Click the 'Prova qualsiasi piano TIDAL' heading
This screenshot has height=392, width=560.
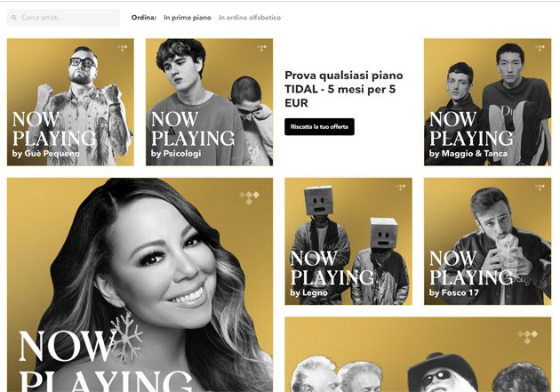click(344, 89)
